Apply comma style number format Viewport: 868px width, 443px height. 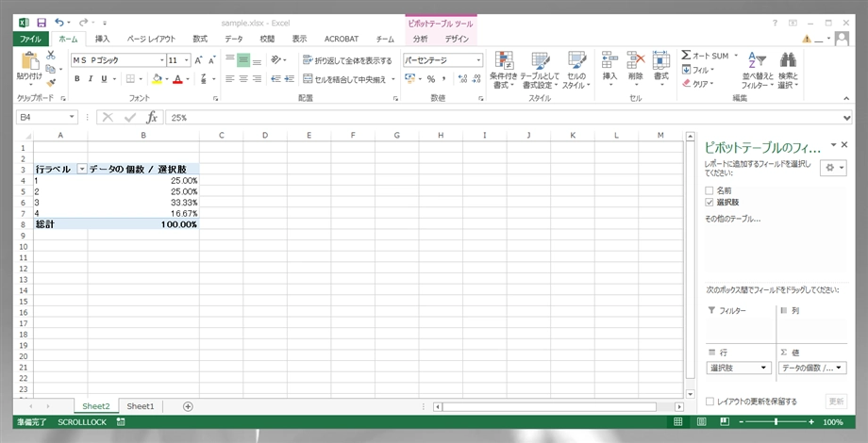click(444, 79)
